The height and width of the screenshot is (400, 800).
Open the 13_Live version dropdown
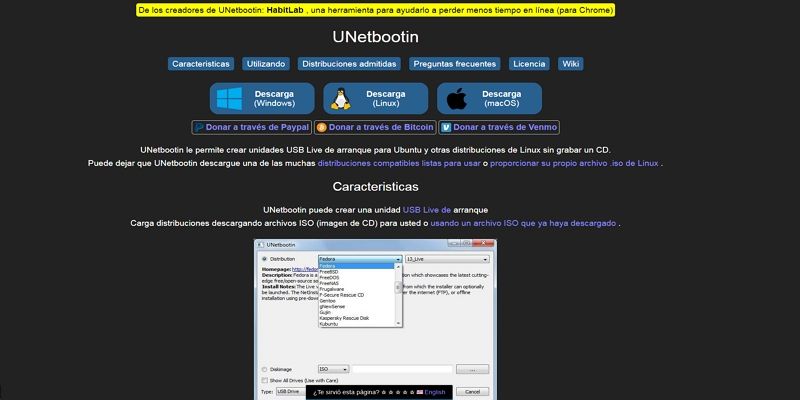(447, 259)
